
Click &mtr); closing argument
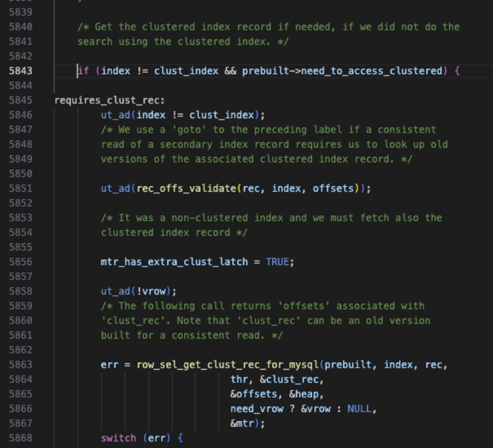248,423
